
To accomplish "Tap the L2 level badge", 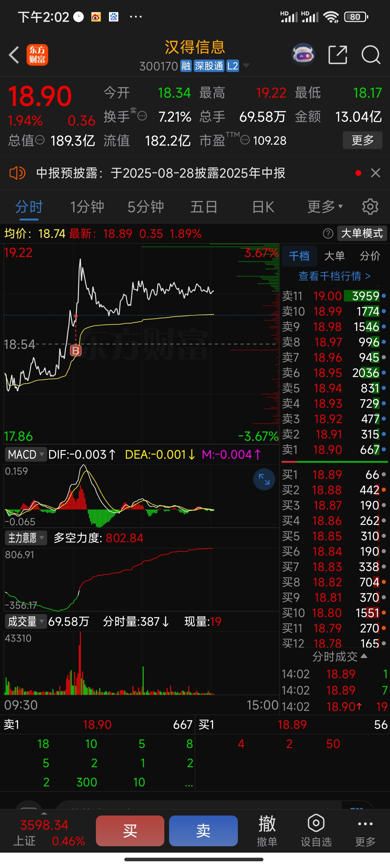I will coord(232,66).
